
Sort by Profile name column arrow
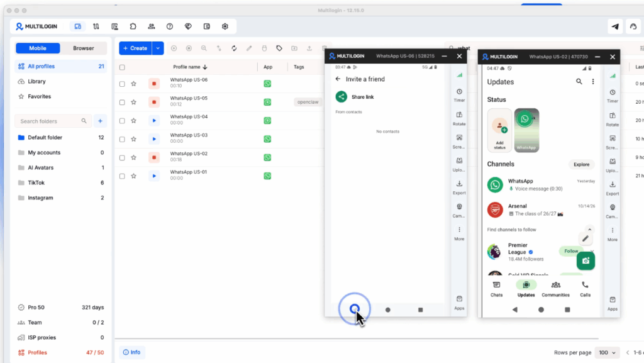coord(205,67)
